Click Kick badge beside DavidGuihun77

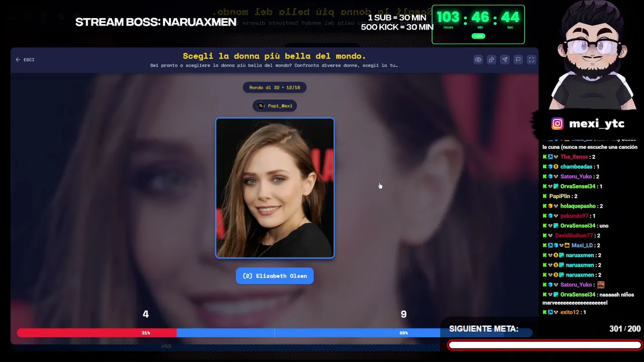(x=544, y=235)
